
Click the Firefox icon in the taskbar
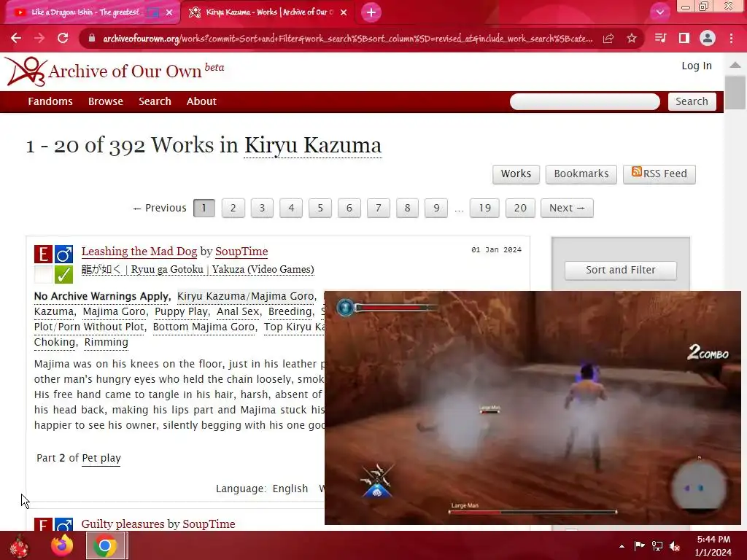pos(62,545)
